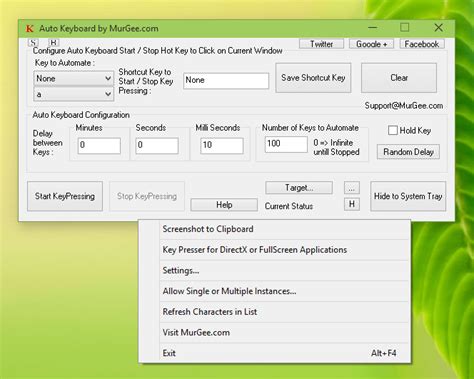Close the Auto Keyboard window
This screenshot has height=379, width=474.
(438, 28)
